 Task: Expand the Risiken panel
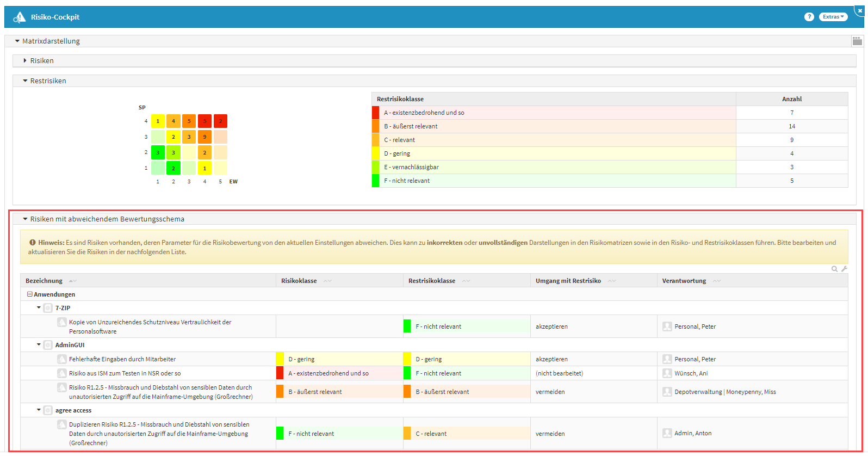[x=25, y=61]
